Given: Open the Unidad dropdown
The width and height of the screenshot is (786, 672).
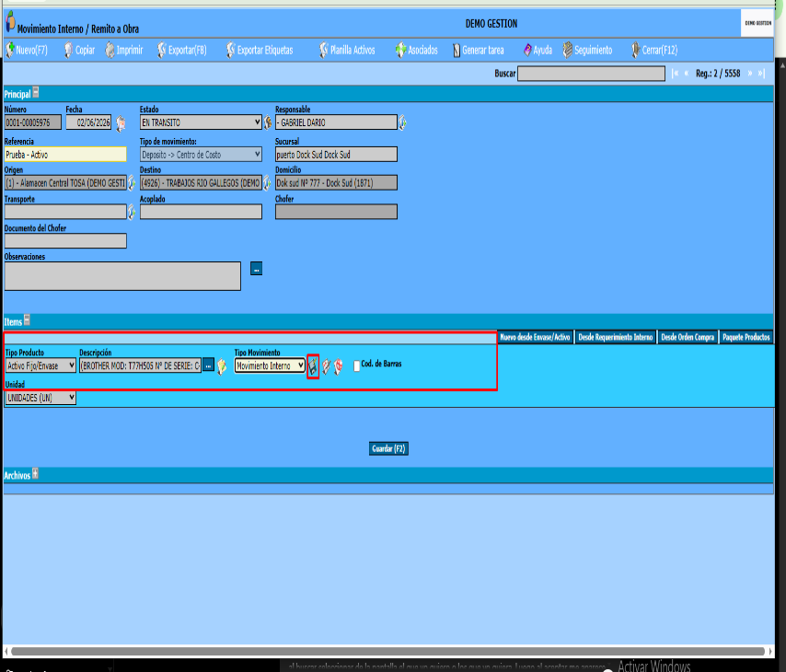Looking at the screenshot, I should (x=40, y=398).
